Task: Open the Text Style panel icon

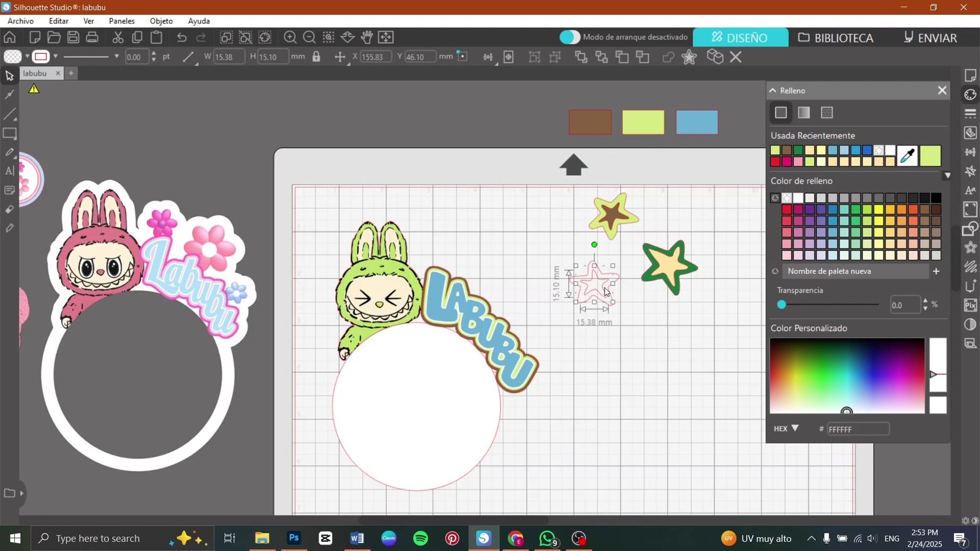Action: (x=970, y=190)
